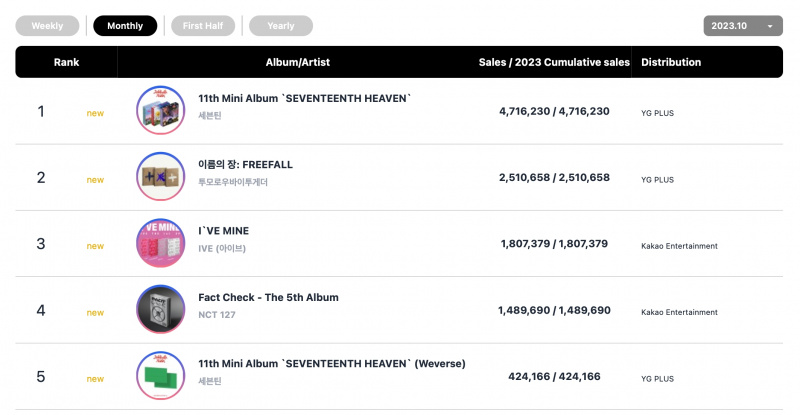
Task: Select the Monthly chart tab
Action: [125, 26]
